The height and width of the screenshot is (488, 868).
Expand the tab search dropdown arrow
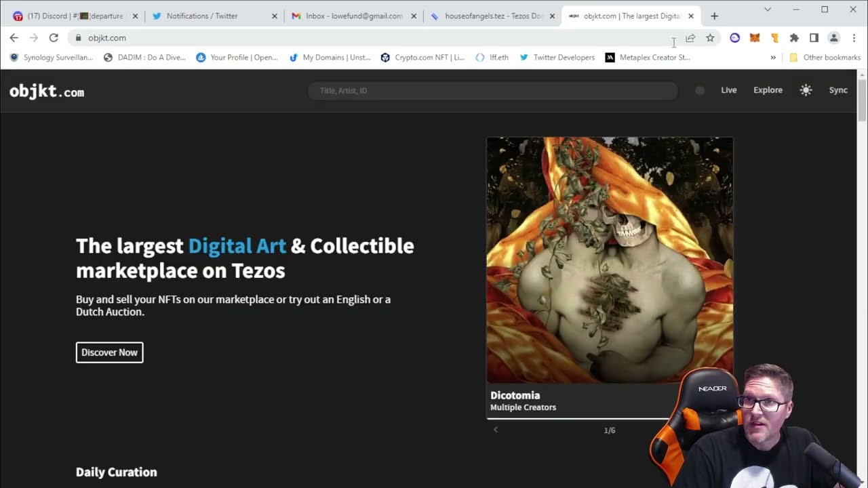768,9
